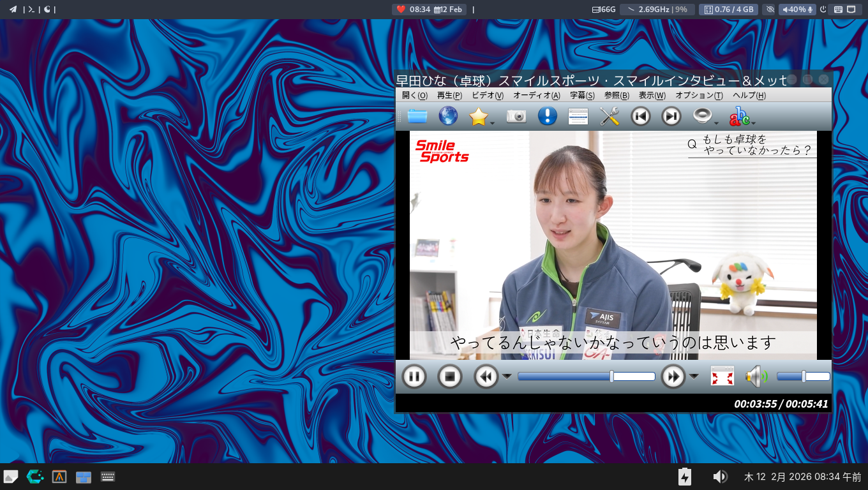Show file information via the blue exclamation icon
The width and height of the screenshot is (868, 490).
(x=548, y=116)
